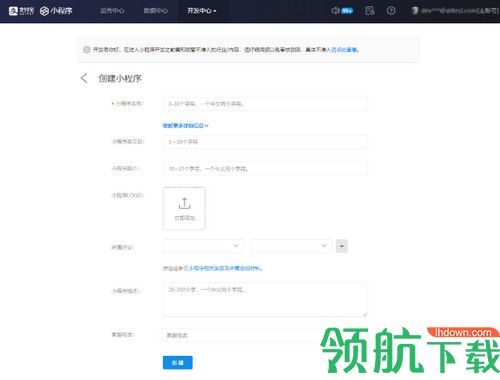Click the mini program name input field
Screen dimensions: 500x380
click(265, 104)
